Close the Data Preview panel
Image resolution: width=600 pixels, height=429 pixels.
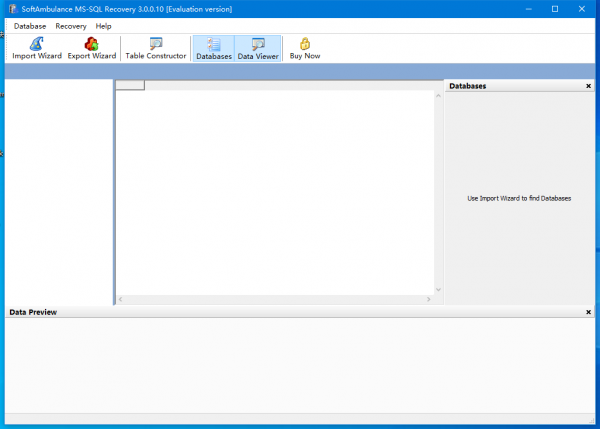589,312
